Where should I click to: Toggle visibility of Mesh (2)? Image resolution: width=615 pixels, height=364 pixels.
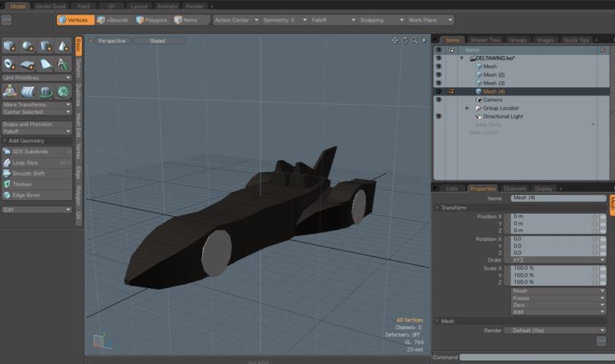tap(439, 74)
